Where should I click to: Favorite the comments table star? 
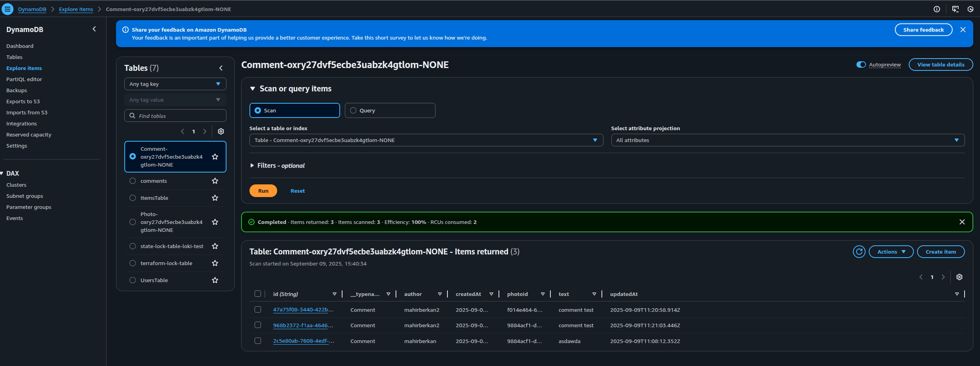[215, 181]
